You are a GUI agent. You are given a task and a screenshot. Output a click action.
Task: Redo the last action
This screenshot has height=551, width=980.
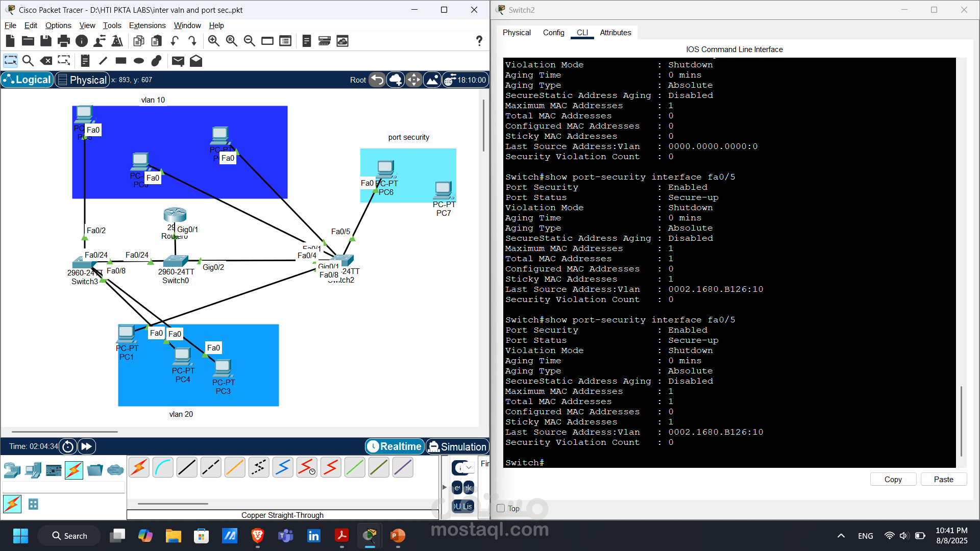click(x=192, y=41)
